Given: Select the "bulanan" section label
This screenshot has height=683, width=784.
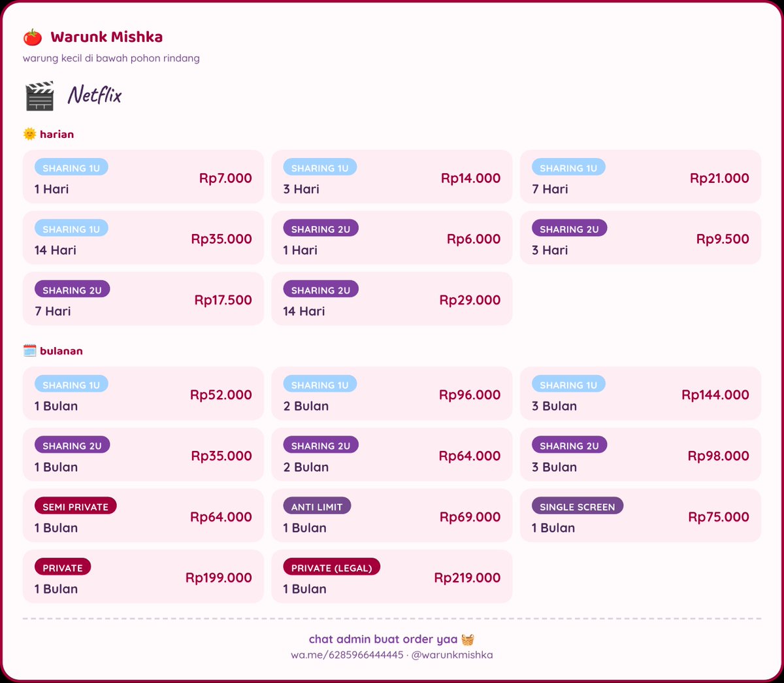Looking at the screenshot, I should pyautogui.click(x=61, y=351).
